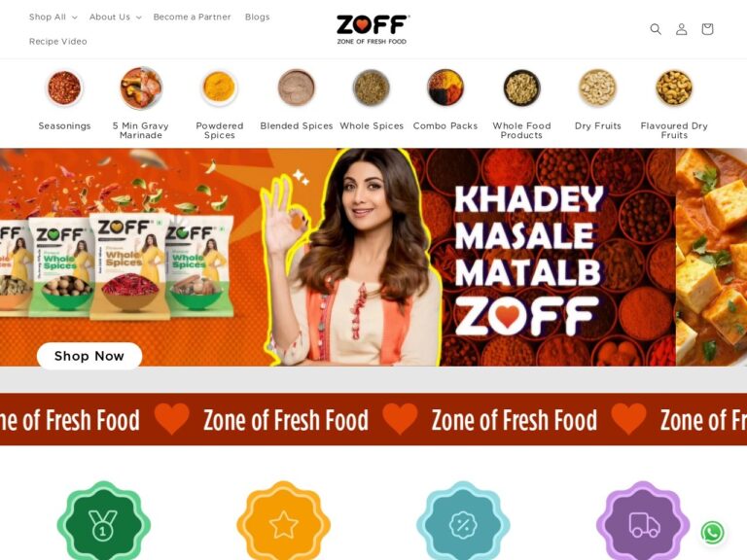Open Become a Partner page
This screenshot has width=747, height=560.
(x=192, y=17)
